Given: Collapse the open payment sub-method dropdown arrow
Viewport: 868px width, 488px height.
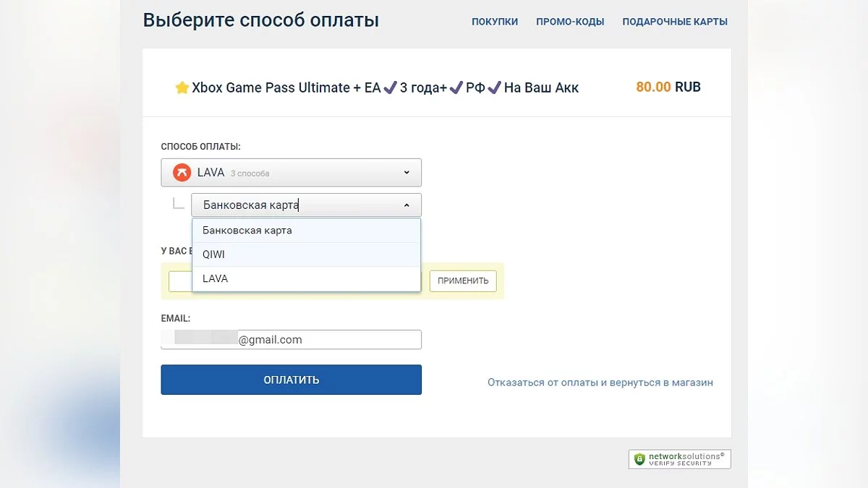Looking at the screenshot, I should tap(407, 205).
